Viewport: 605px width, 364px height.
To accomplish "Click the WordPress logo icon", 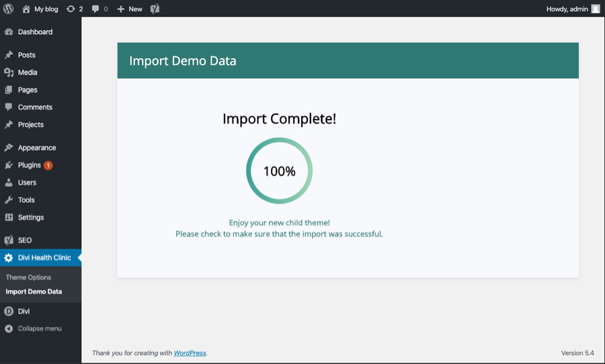I will tap(8, 9).
